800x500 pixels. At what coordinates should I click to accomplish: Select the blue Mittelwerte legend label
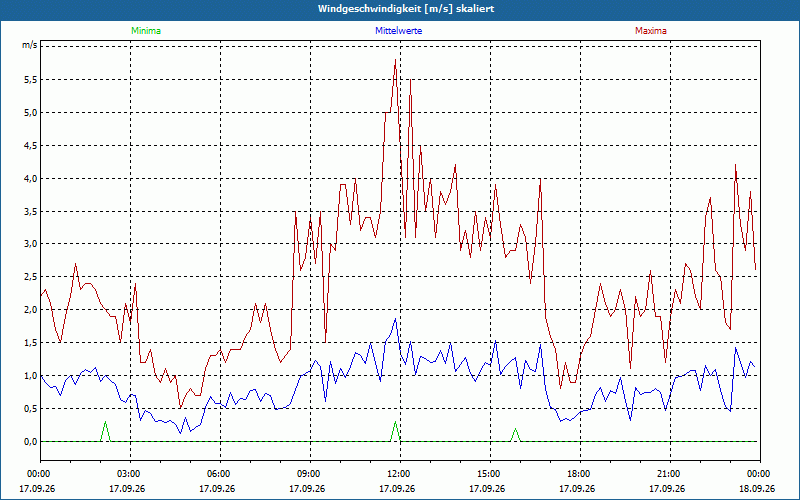[398, 31]
